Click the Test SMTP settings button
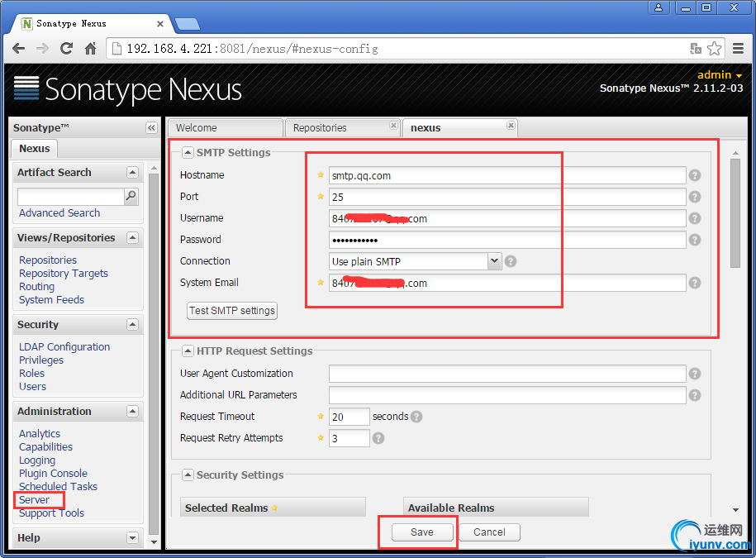The image size is (756, 558). coord(232,311)
